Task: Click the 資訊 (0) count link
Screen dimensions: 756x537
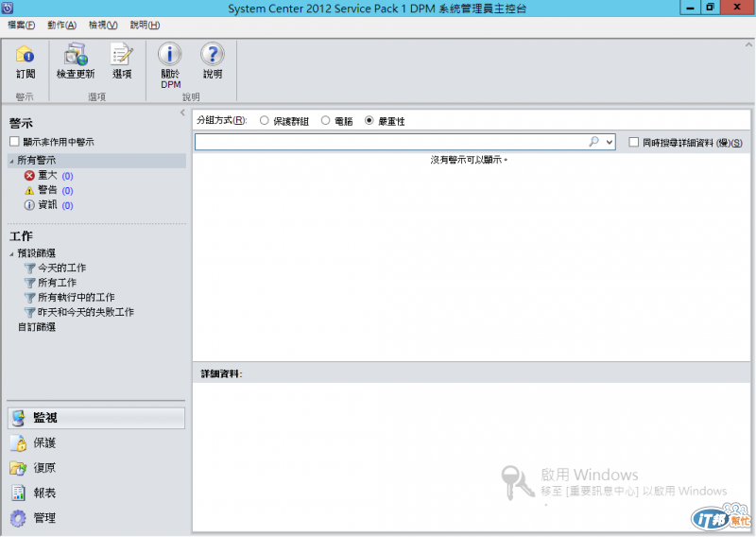Action: pos(67,205)
